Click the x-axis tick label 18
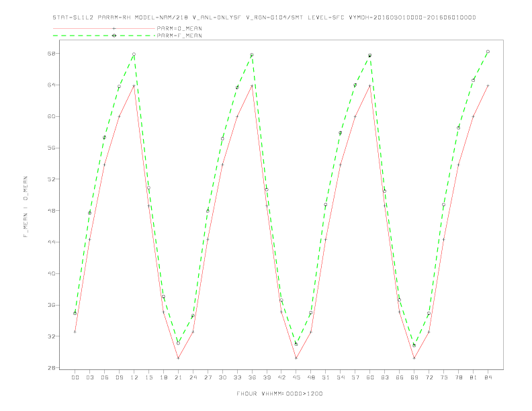This screenshot has width=532, height=411. pyautogui.click(x=163, y=377)
